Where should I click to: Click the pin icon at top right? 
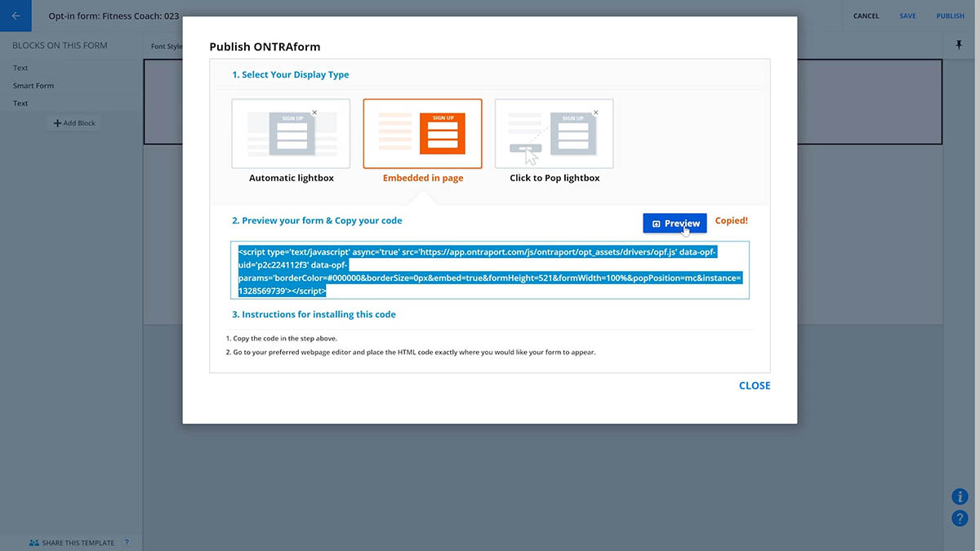pos(960,46)
